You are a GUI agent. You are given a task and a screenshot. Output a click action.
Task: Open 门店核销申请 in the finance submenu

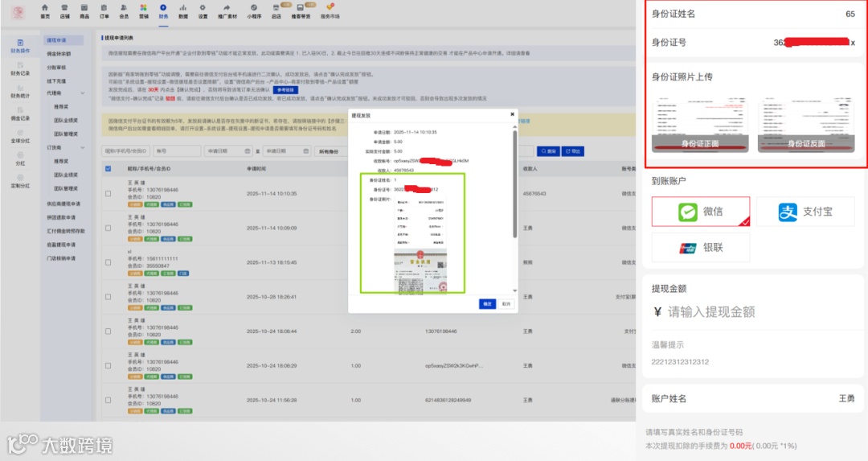coord(61,258)
